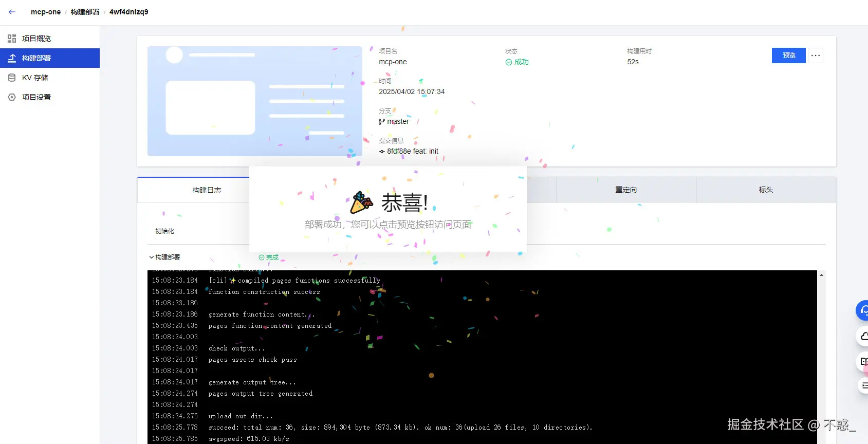
Task: Click the documentation book floating icon
Action: [862, 361]
